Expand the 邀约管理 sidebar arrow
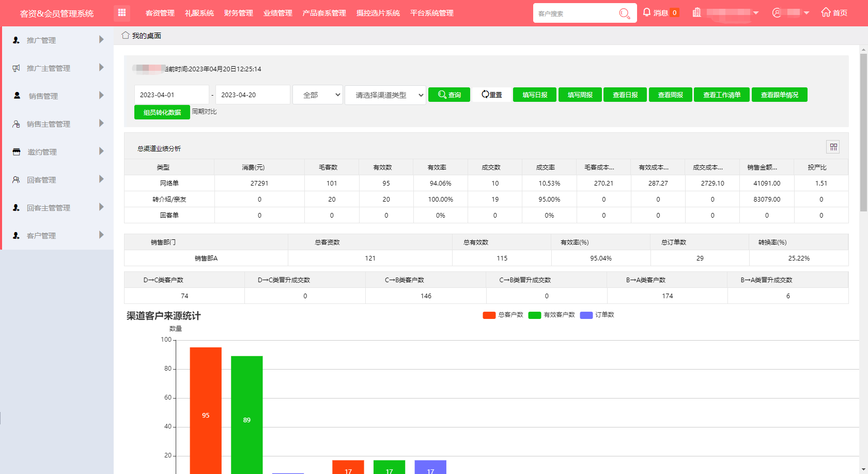This screenshot has height=474, width=868. pos(101,151)
